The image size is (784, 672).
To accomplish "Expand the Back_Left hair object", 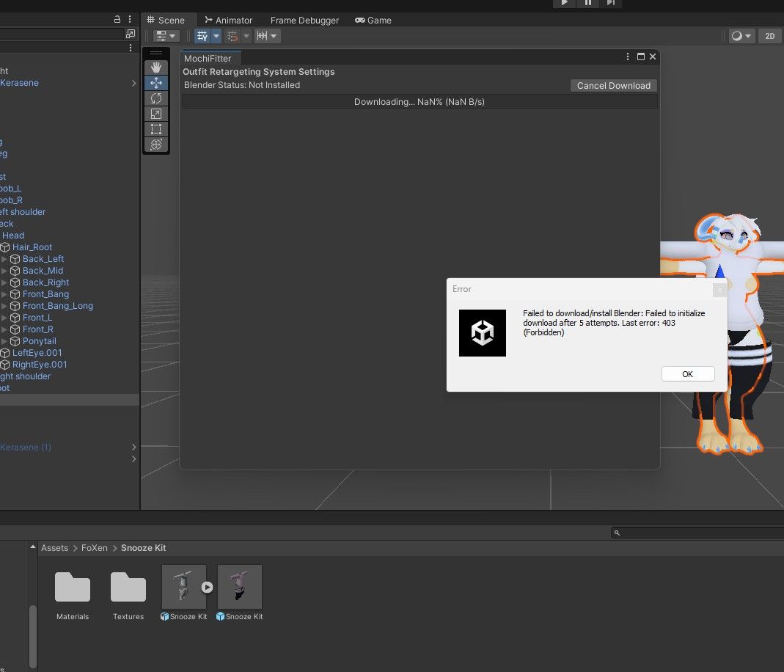I will [x=4, y=259].
